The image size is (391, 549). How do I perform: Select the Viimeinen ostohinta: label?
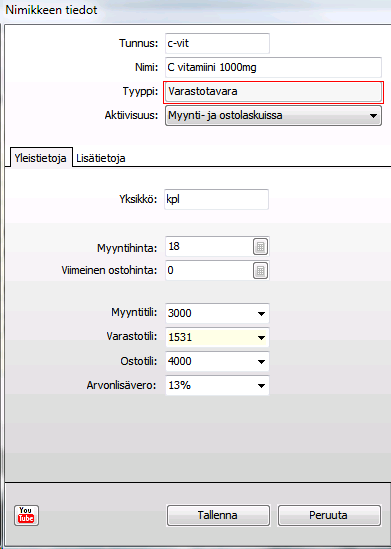109,270
